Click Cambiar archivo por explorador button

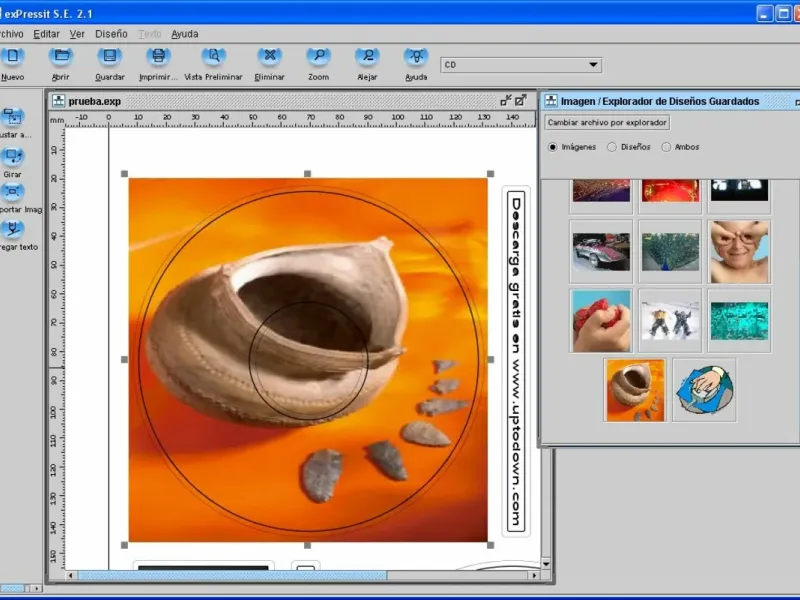(607, 122)
